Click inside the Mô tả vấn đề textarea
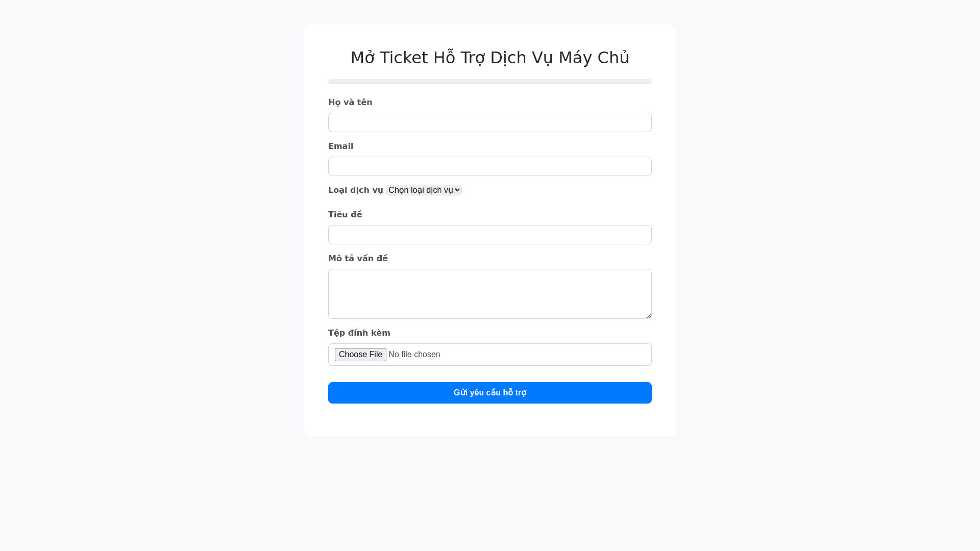The image size is (980, 551). [489, 293]
